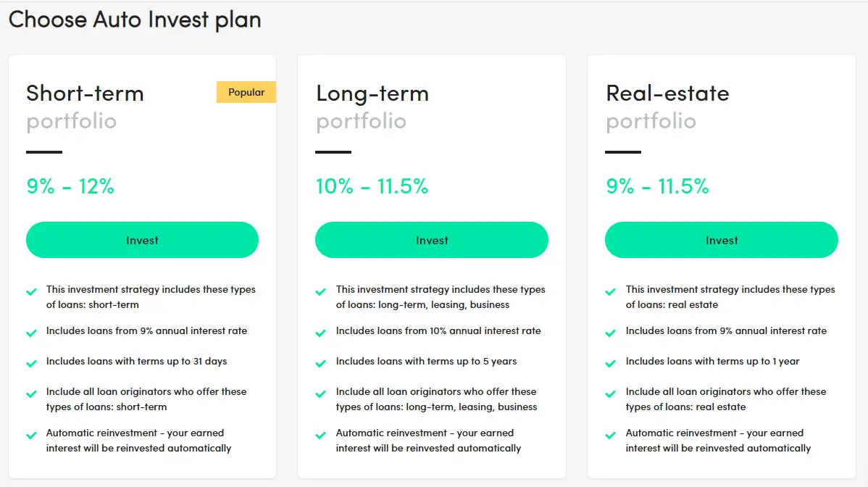
Task: Click the yellow Popular badge
Action: coord(246,92)
